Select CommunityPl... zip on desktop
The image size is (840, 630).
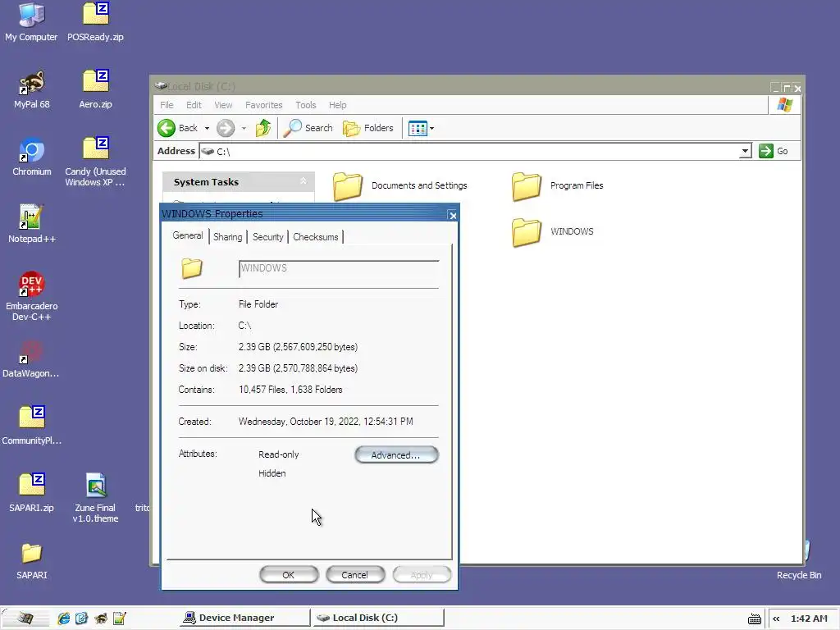click(x=32, y=426)
